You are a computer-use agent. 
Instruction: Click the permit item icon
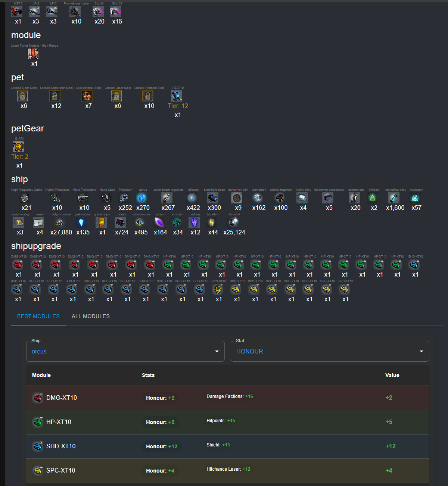[x=38, y=222]
